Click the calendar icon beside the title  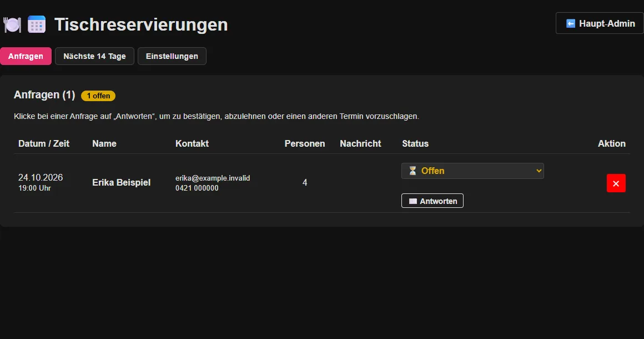[37, 24]
